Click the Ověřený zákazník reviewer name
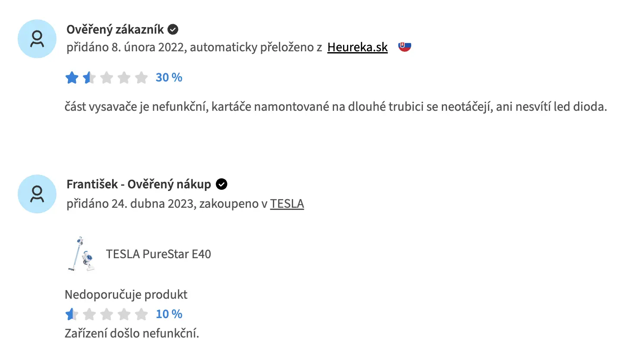This screenshot has width=644, height=350. 115,30
